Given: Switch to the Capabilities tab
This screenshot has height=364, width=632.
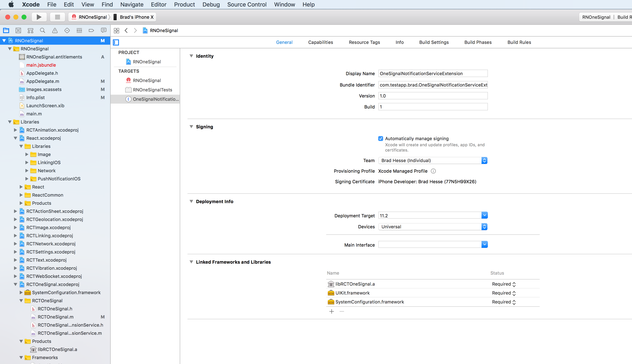Looking at the screenshot, I should (320, 42).
